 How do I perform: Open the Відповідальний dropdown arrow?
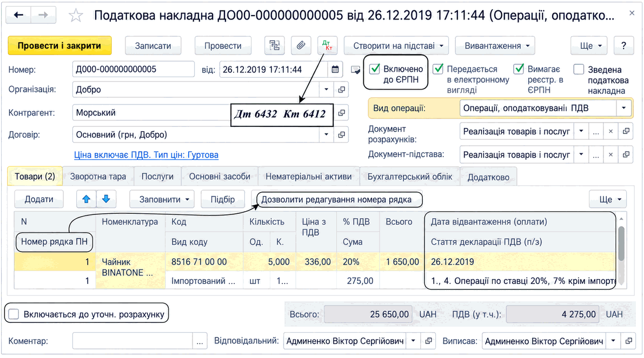coord(413,341)
